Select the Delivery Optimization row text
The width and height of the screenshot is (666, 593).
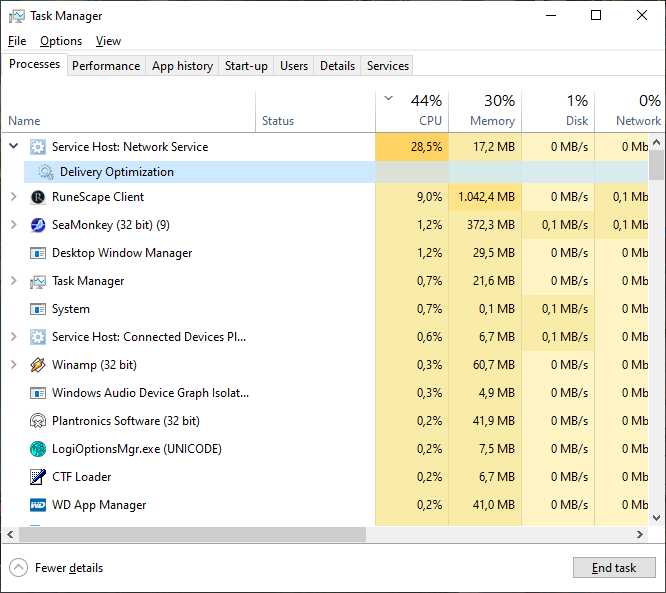pos(117,172)
